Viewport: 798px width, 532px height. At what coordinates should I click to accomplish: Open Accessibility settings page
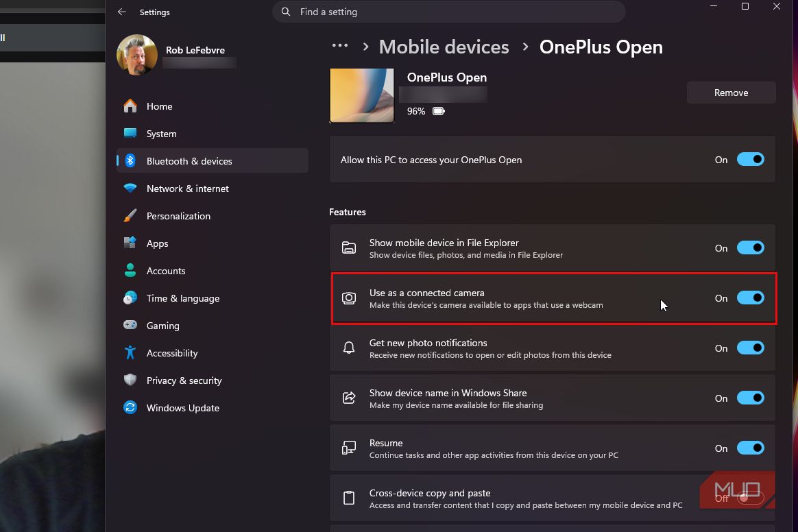(213, 353)
